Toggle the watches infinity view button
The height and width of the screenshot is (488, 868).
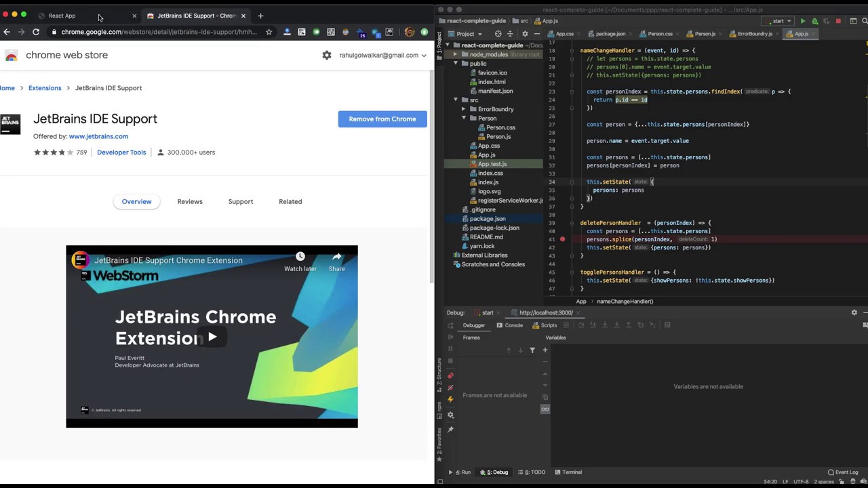click(x=545, y=409)
